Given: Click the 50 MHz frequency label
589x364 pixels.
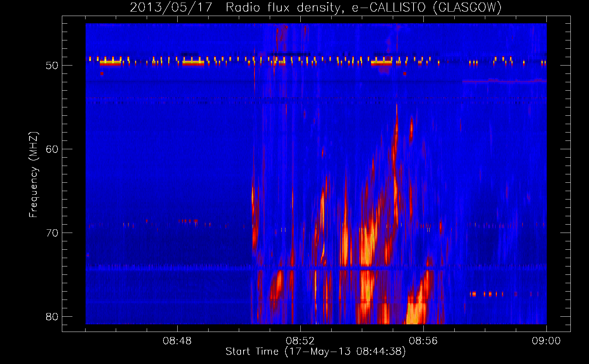Looking at the screenshot, I should 52,66.
